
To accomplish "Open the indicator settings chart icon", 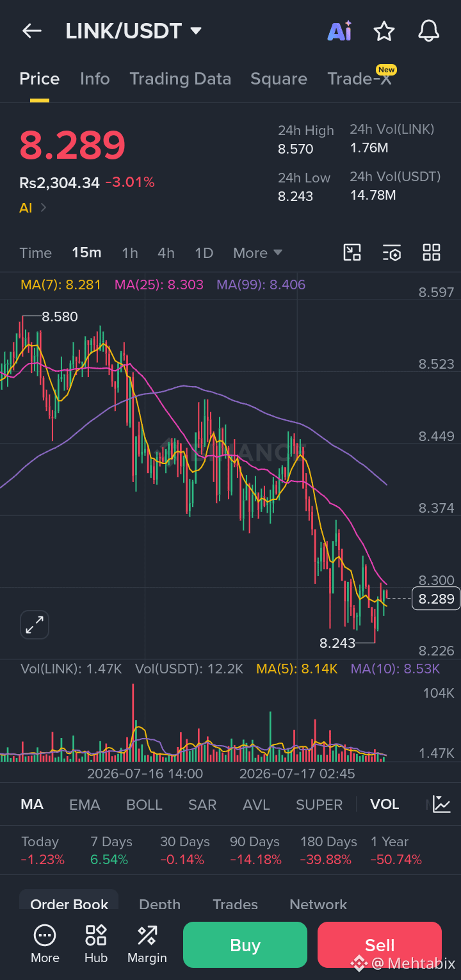I will click(x=442, y=804).
